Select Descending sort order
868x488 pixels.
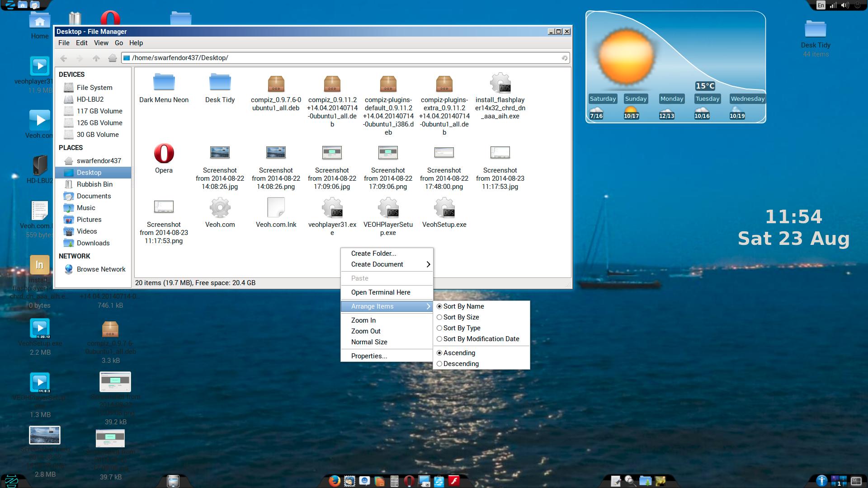point(460,364)
